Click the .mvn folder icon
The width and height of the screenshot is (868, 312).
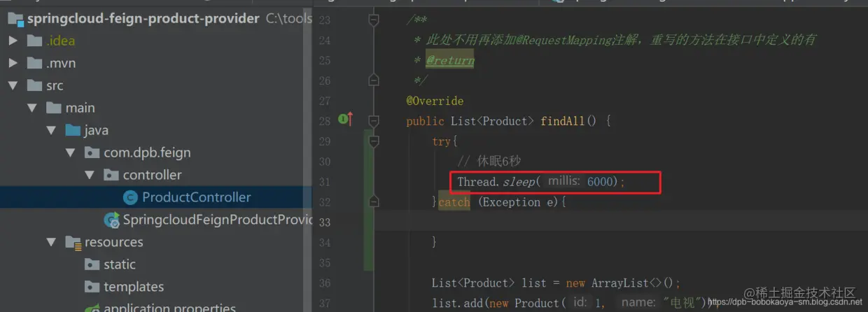tap(35, 63)
